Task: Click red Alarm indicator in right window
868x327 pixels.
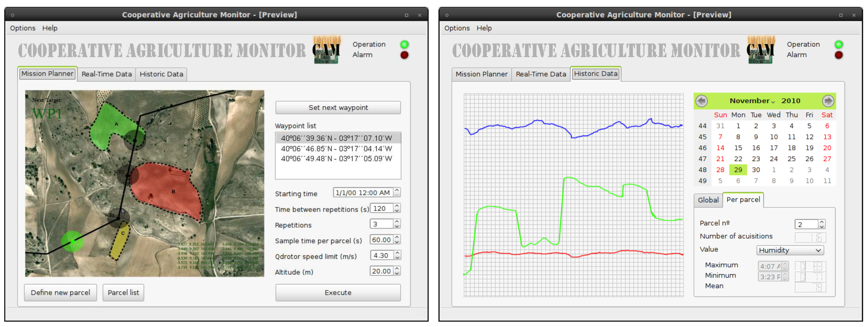Action: [x=838, y=55]
